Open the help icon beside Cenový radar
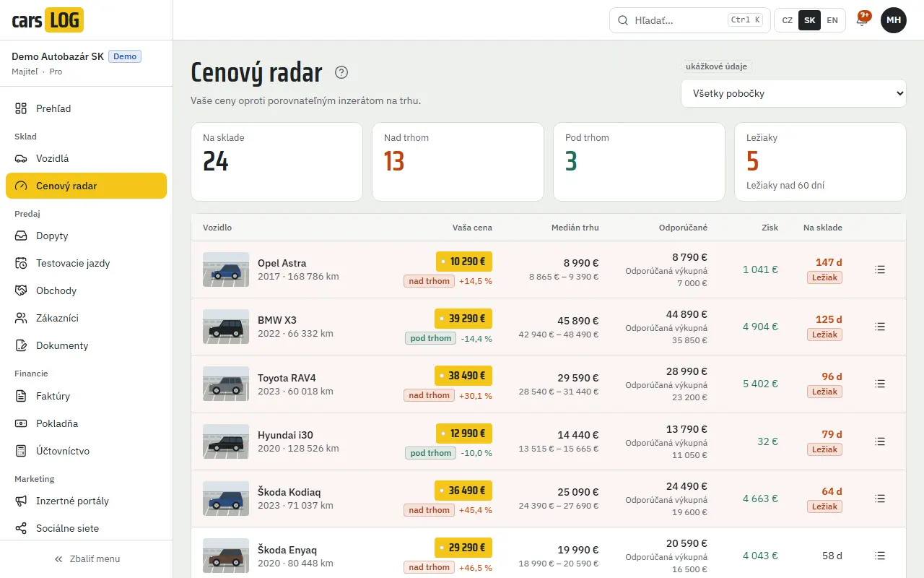 point(341,72)
